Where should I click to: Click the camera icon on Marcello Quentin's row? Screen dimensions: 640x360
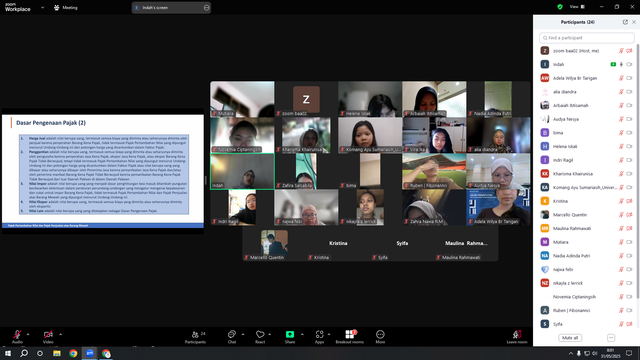[x=629, y=215]
